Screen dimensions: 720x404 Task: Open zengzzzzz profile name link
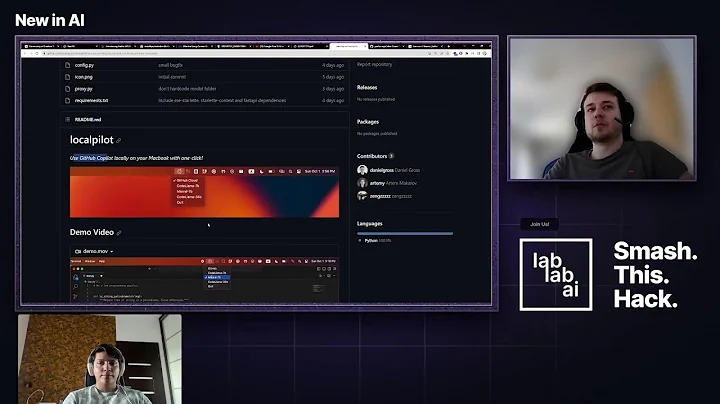(380, 196)
